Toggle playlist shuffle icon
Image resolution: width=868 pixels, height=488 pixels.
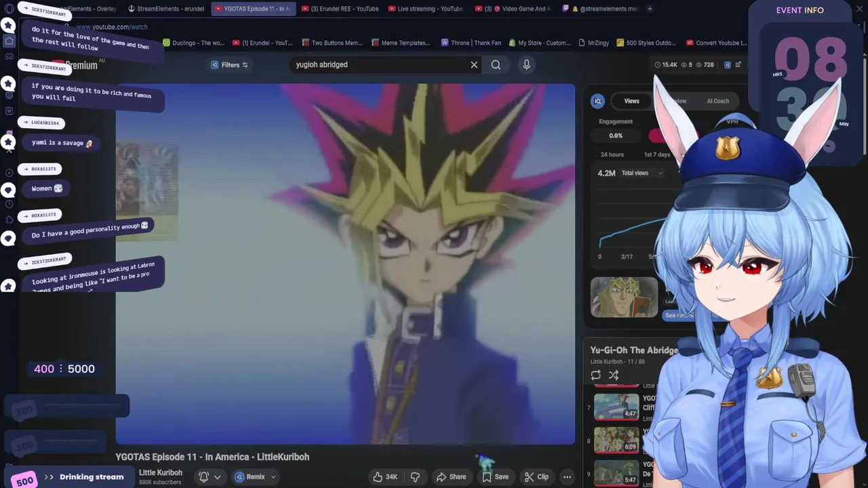(614, 375)
